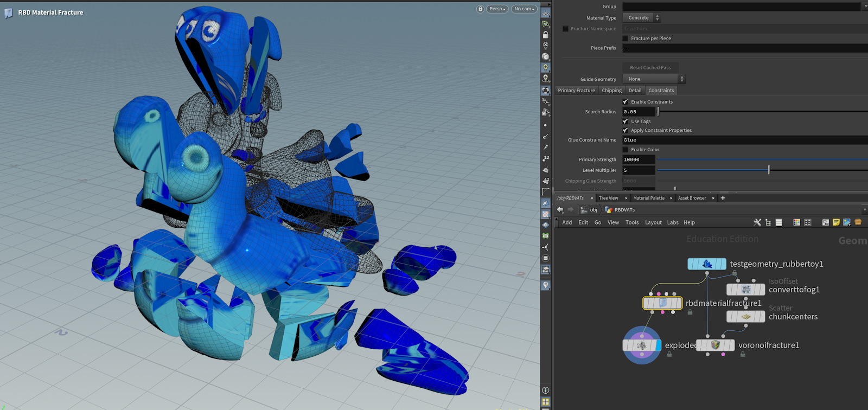Click the yellow sticky note icon

(x=836, y=222)
